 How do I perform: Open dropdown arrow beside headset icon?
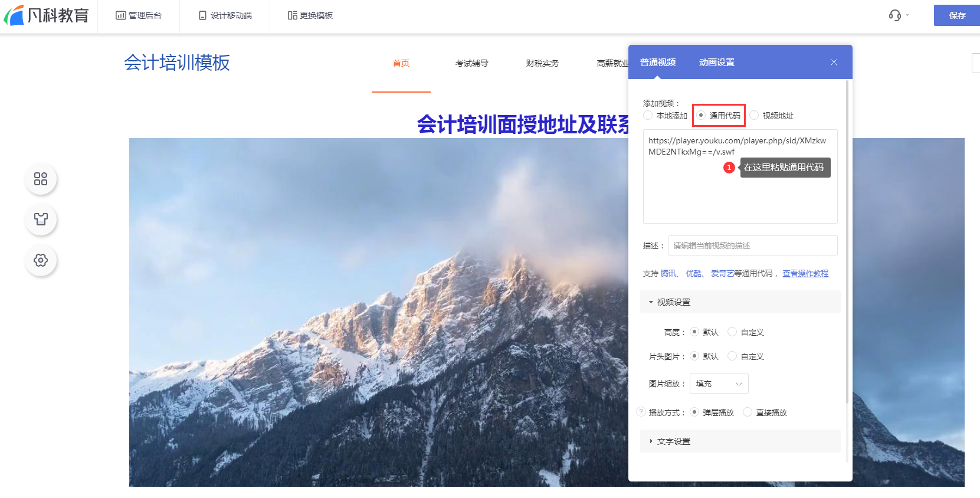click(907, 15)
